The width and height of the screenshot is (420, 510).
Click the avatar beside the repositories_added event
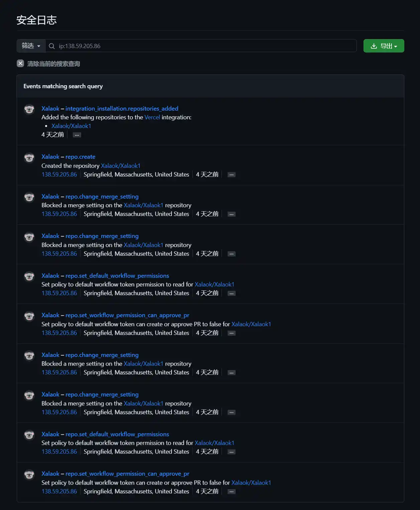coord(29,109)
